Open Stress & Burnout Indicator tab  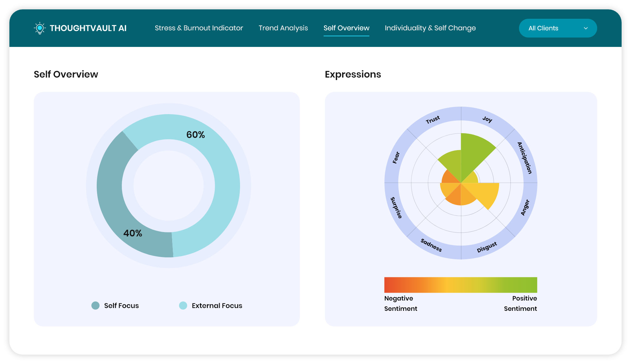click(x=199, y=28)
